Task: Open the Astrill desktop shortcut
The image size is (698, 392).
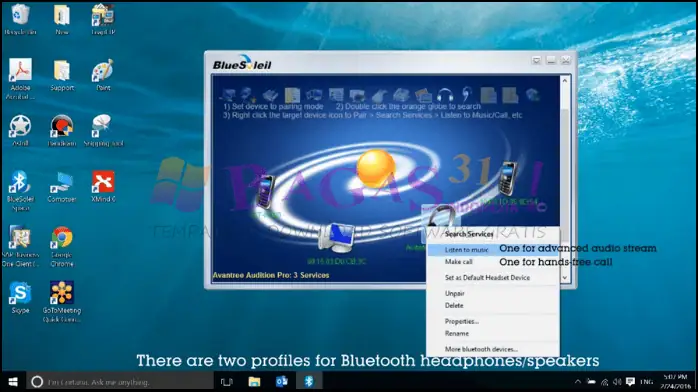Action: point(20,130)
